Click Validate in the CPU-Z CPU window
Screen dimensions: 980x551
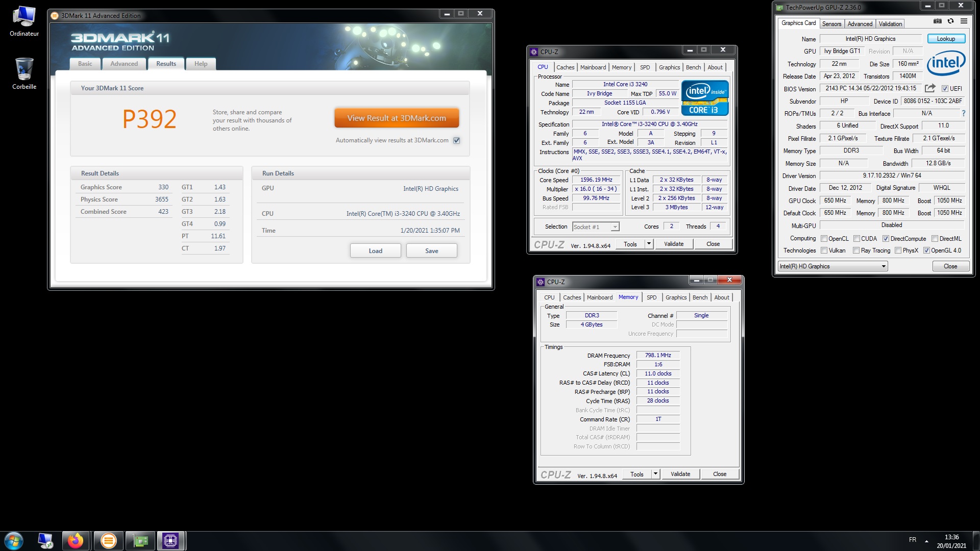[x=674, y=244]
